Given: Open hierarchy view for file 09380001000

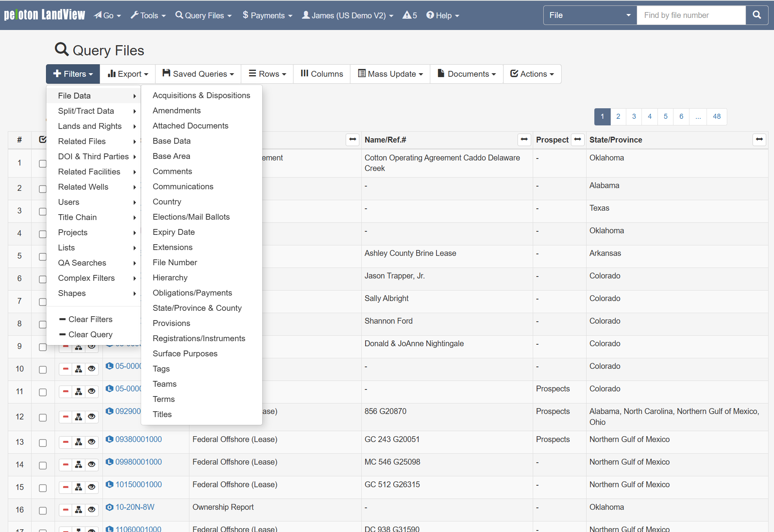Looking at the screenshot, I should point(79,442).
